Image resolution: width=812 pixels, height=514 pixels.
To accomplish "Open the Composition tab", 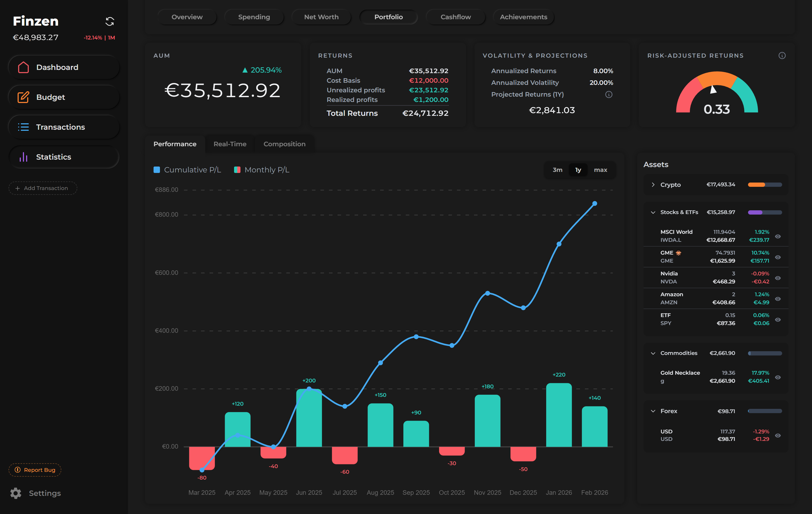I will tap(284, 144).
